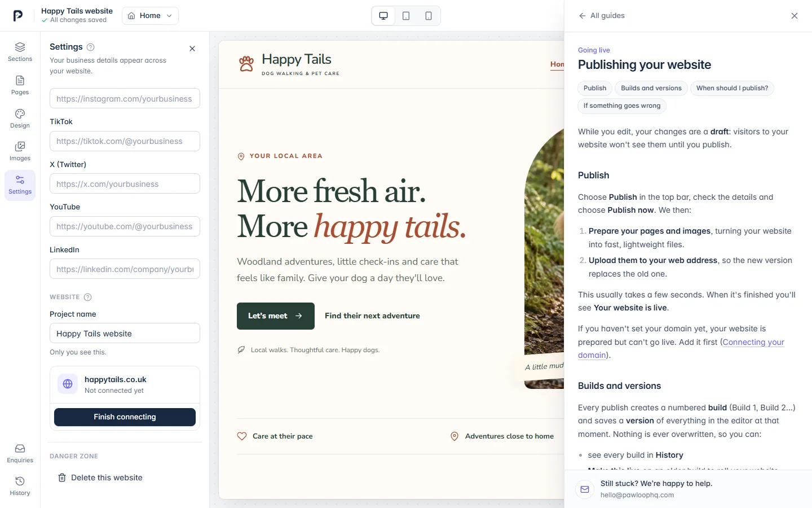Focus the Instagram URL field
The height and width of the screenshot is (508, 812).
pyautogui.click(x=125, y=98)
